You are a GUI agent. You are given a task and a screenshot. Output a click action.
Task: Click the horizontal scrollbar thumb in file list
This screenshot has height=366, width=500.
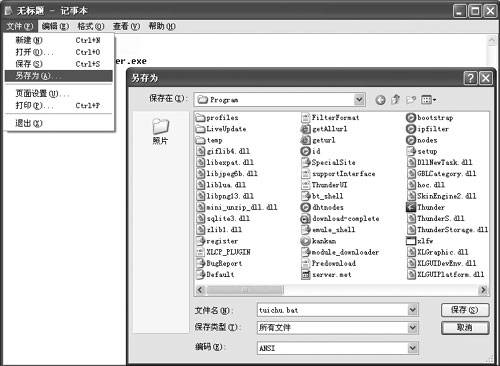(245, 290)
